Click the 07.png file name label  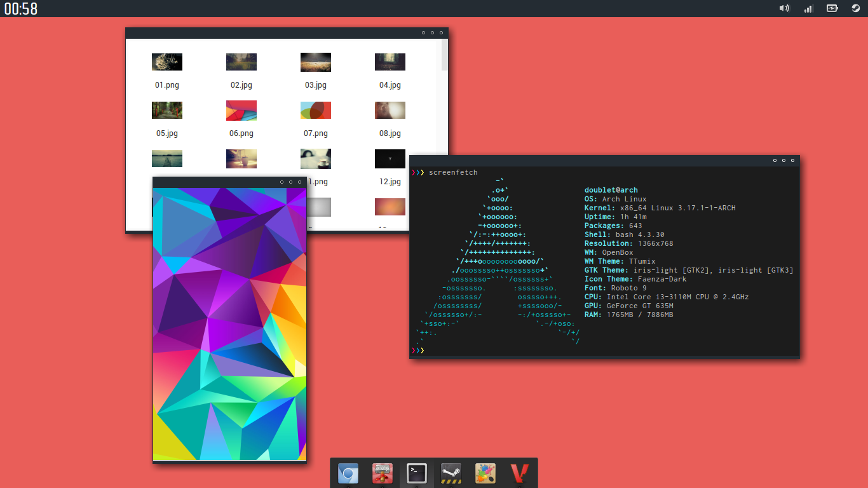click(316, 133)
